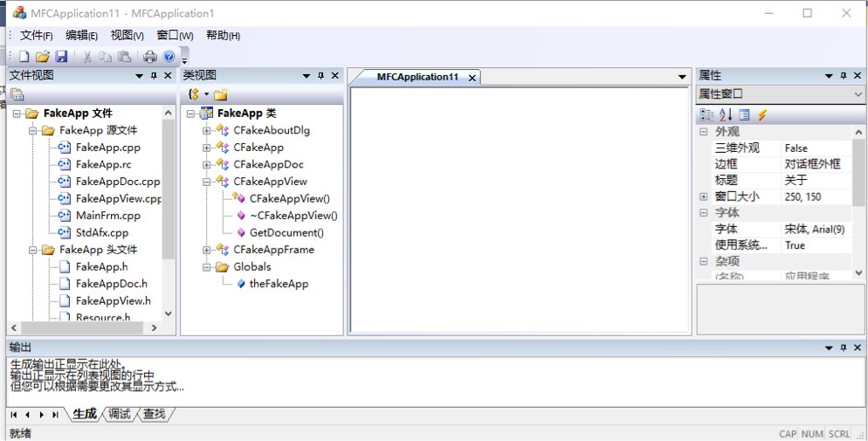Viewport: 868px width, 441px height.
Task: Click the file view vertical scrollbar down arrow
Action: (x=169, y=314)
